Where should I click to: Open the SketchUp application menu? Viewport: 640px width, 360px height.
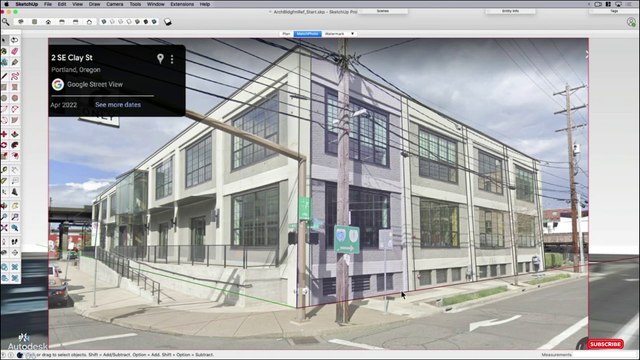pyautogui.click(x=27, y=4)
